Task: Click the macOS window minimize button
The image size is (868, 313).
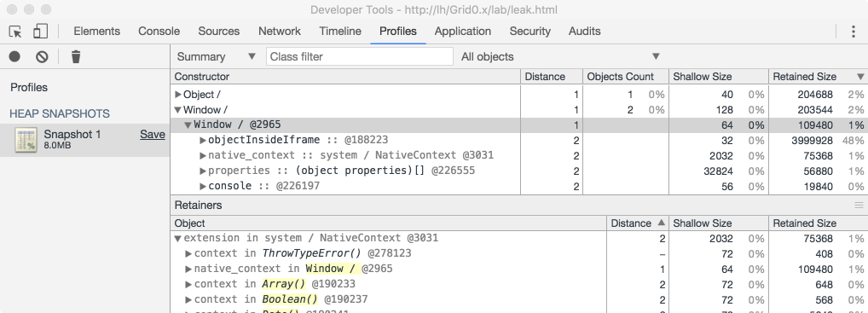Action: (29, 9)
